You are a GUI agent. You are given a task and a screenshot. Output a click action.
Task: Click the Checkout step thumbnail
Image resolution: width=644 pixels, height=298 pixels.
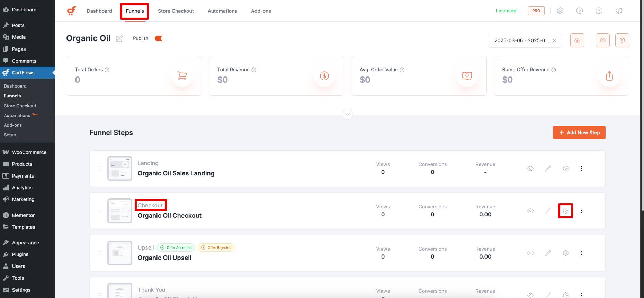point(120,211)
